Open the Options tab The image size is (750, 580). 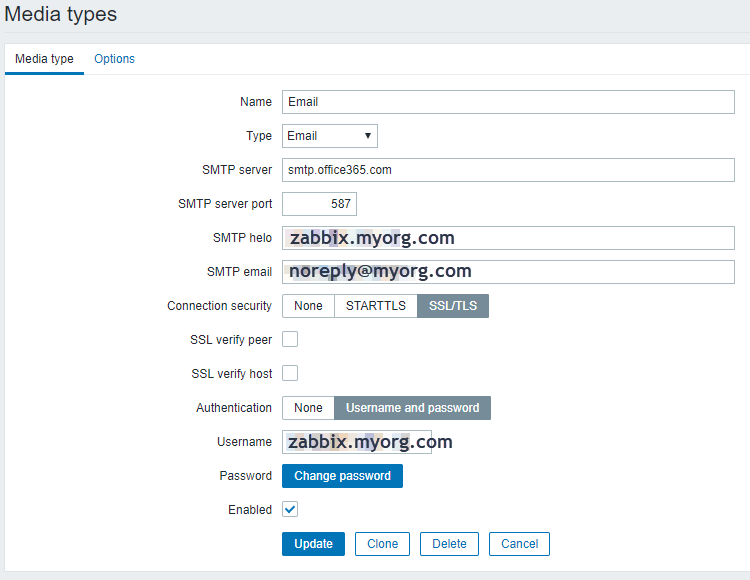point(114,59)
